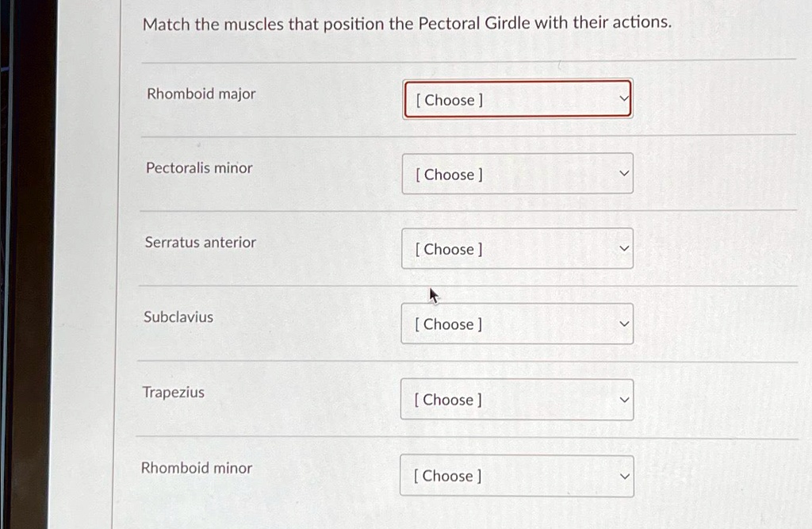Open the Rhomboid minor answer dropdown

(x=517, y=476)
